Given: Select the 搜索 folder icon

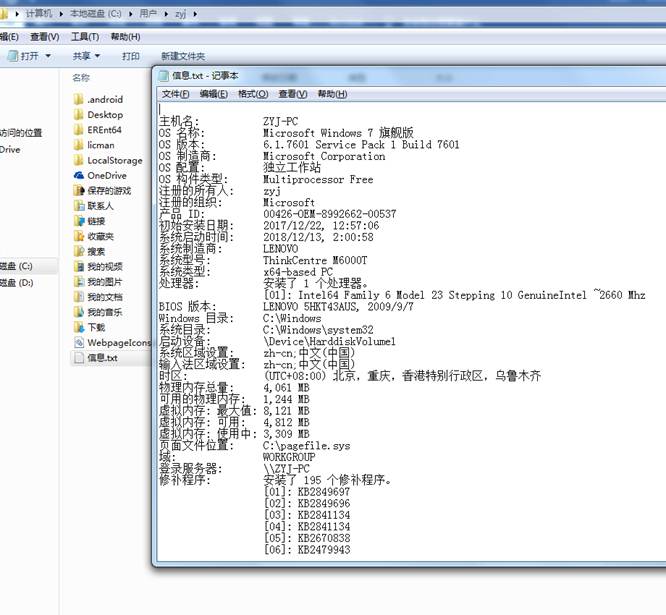Looking at the screenshot, I should [79, 251].
